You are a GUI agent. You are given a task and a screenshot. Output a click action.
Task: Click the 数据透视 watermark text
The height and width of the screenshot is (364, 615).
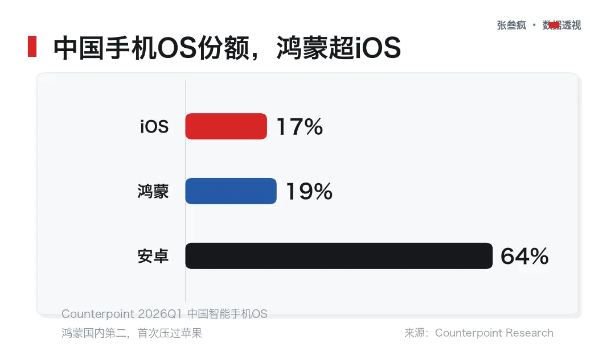point(561,25)
